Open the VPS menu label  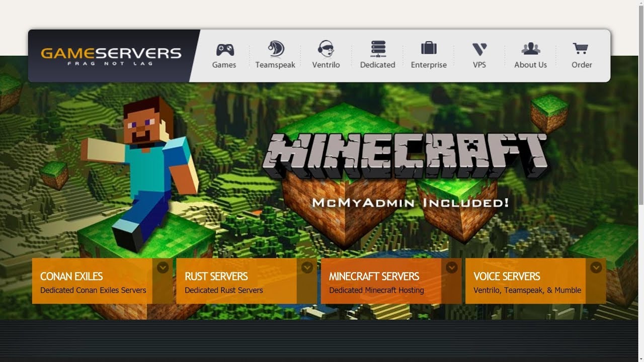(x=479, y=65)
